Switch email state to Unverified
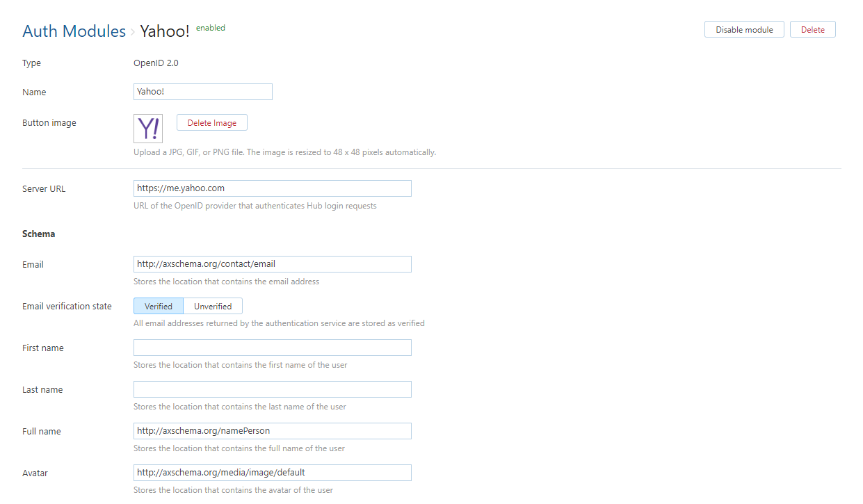This screenshot has width=863, height=504. coord(213,306)
